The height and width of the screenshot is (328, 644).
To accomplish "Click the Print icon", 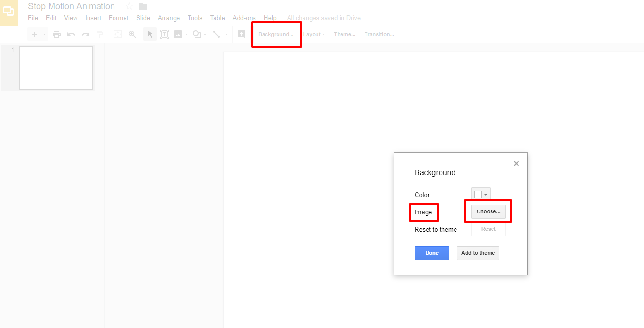I will click(57, 34).
